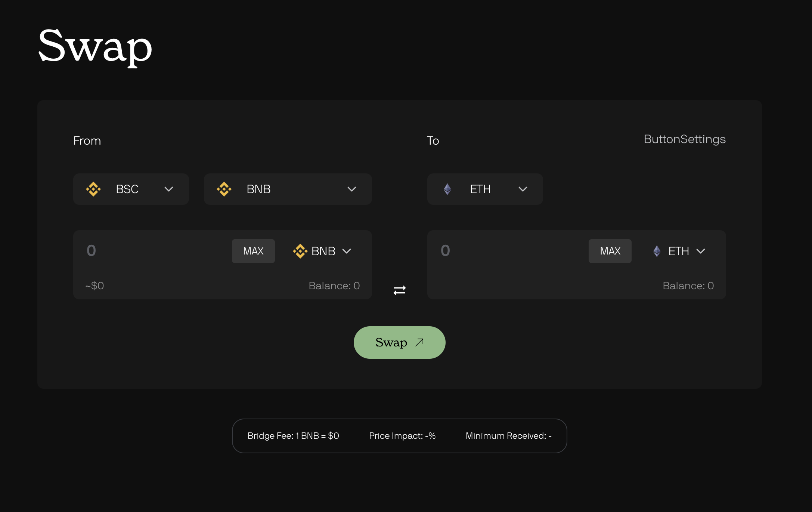Viewport: 812px width, 512px height.
Task: Click the Bridge Fee info text
Action: (x=293, y=436)
